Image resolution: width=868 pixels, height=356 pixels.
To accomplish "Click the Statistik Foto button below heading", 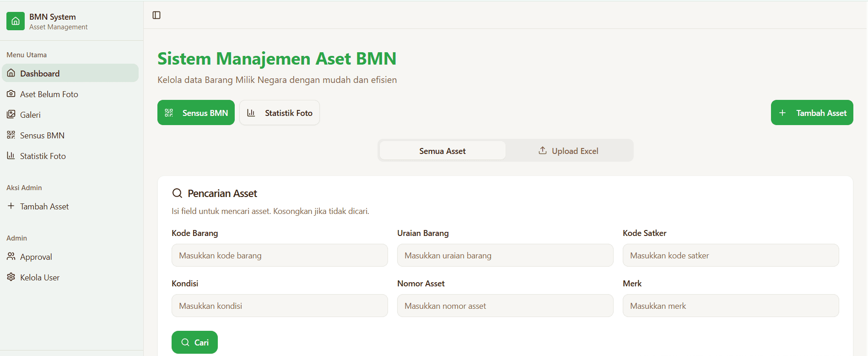I will point(280,113).
